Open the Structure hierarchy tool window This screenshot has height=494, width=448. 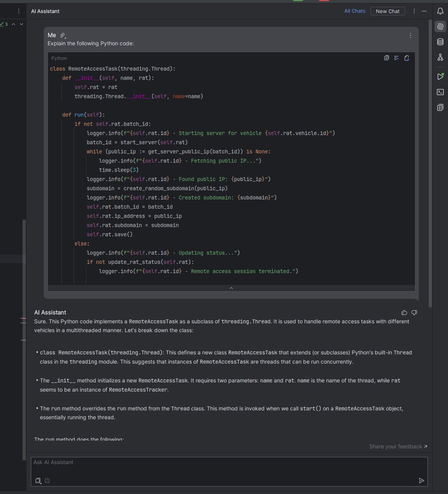(x=440, y=58)
